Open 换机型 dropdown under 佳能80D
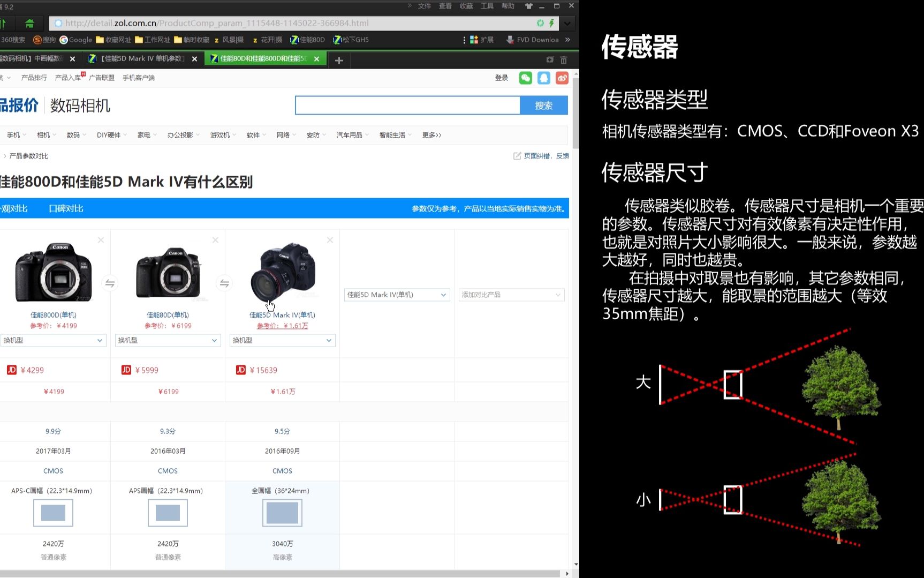Viewport: 924px width, 578px height. click(x=168, y=340)
